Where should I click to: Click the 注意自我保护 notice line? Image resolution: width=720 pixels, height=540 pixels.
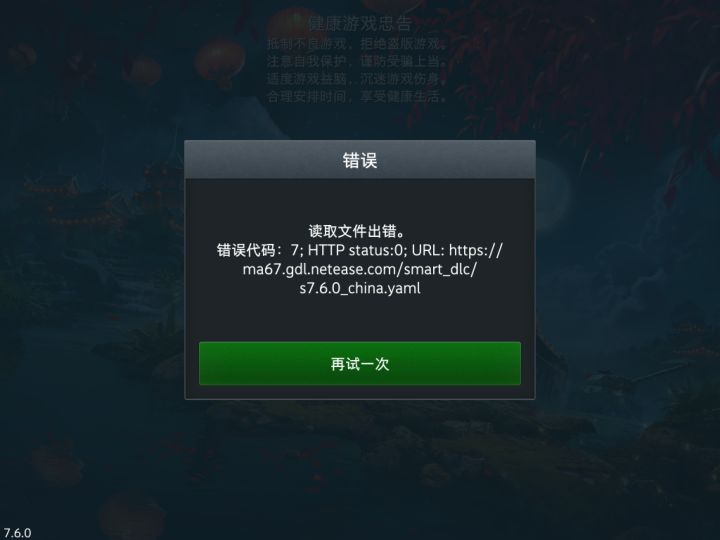click(356, 62)
